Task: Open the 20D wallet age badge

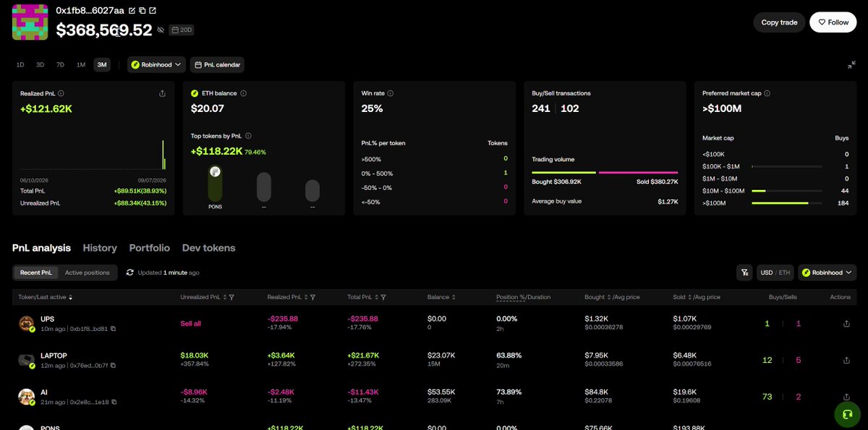Action: coord(182,30)
